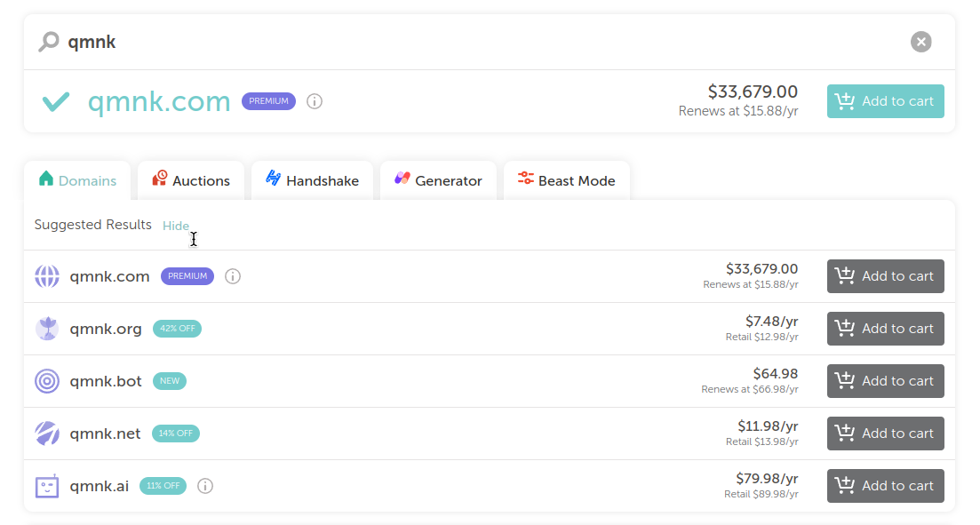Click the info icon in qmnk.com suggested row
980x525 pixels.
coord(233,276)
